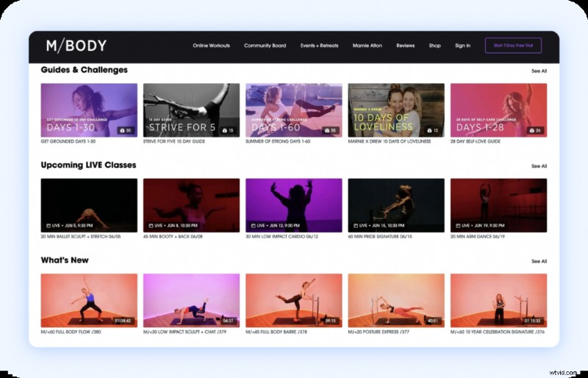Screen dimensions: 588x378
Task: Open the live class thumbnail for Jun 15
Action: click(x=396, y=205)
